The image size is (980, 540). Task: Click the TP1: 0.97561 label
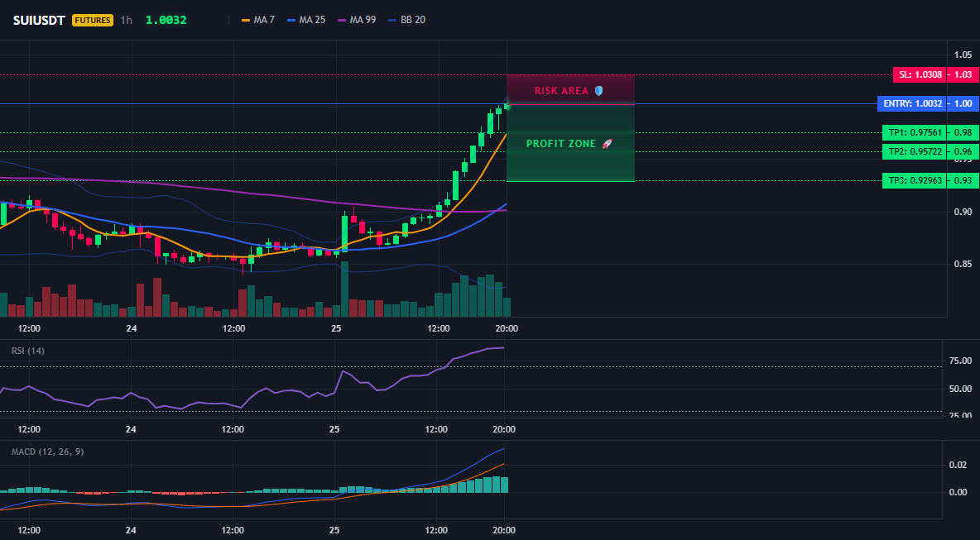(913, 132)
